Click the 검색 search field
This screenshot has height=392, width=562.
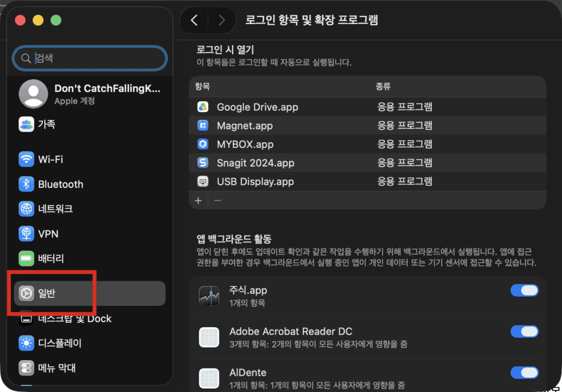point(89,58)
